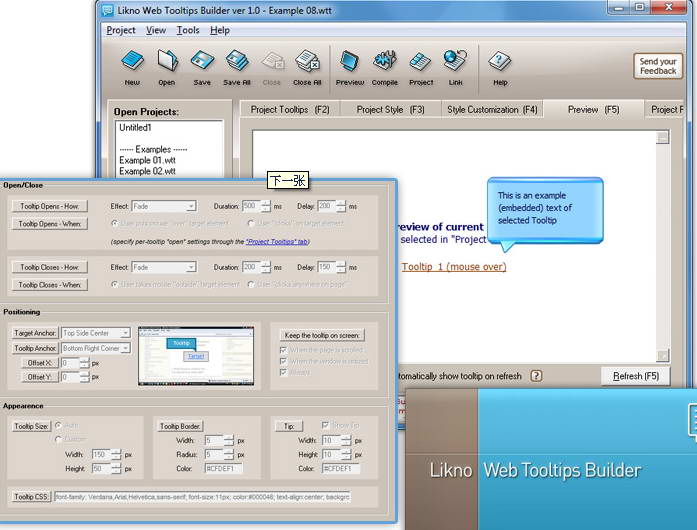The height and width of the screenshot is (530, 697).
Task: Select the Custom tooltip size radio
Action: (59, 439)
